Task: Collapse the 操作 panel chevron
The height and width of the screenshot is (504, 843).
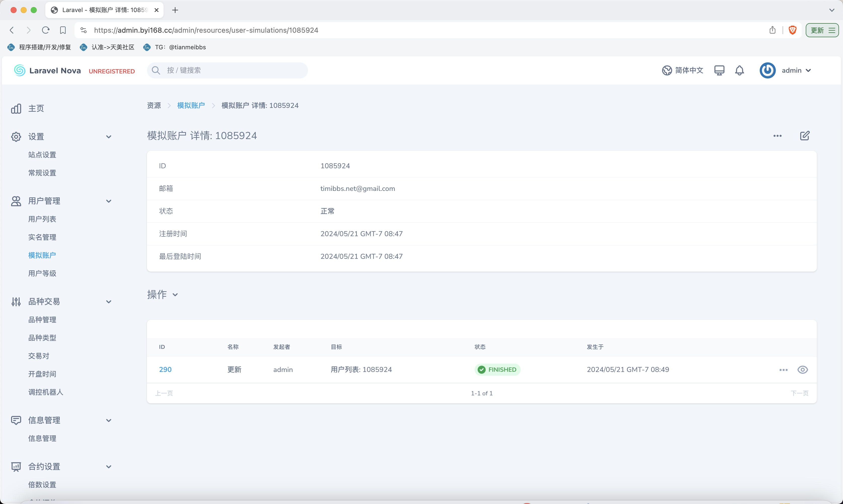Action: click(175, 295)
